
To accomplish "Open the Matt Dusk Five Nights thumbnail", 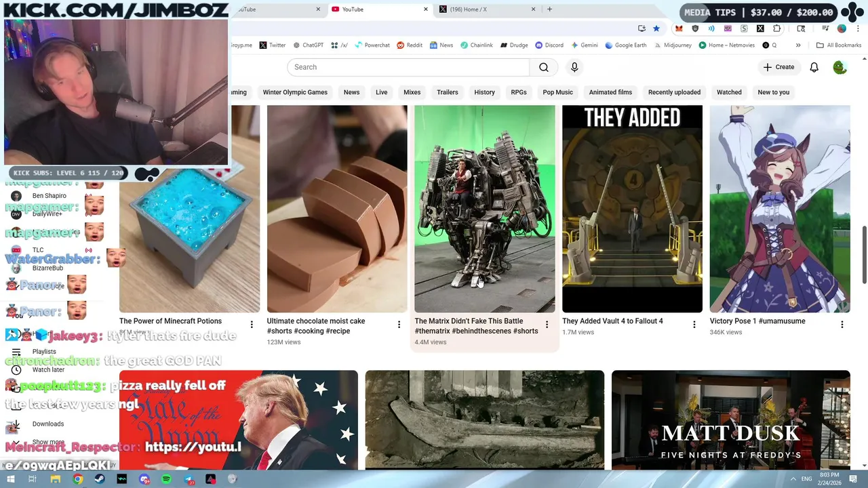I will click(731, 420).
